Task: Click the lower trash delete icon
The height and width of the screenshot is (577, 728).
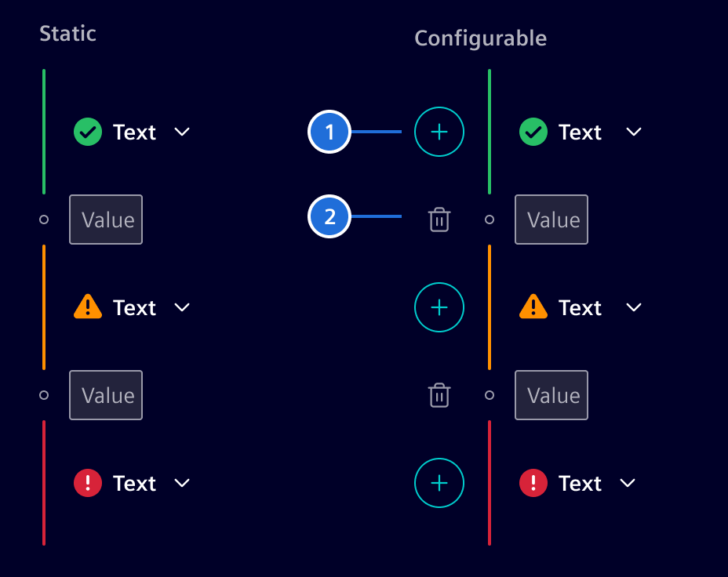Action: click(439, 395)
